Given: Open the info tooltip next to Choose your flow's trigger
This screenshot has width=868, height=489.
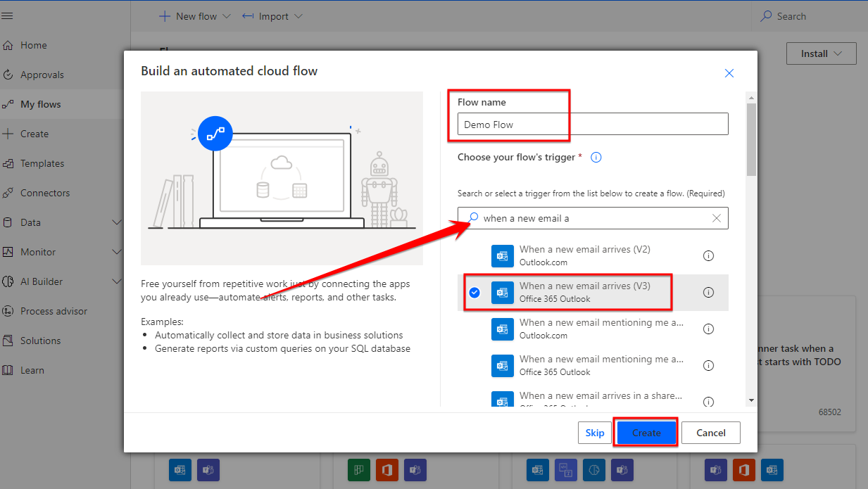Looking at the screenshot, I should tap(596, 157).
